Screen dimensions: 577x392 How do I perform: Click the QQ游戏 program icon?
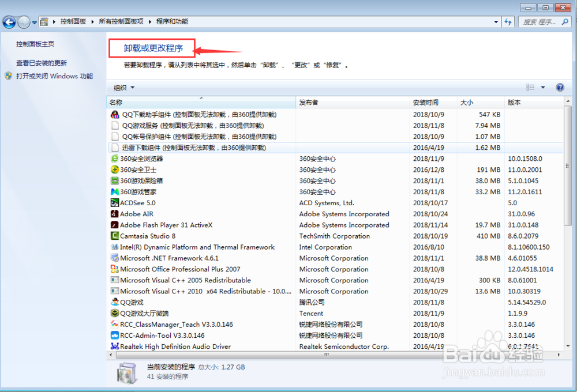point(115,302)
